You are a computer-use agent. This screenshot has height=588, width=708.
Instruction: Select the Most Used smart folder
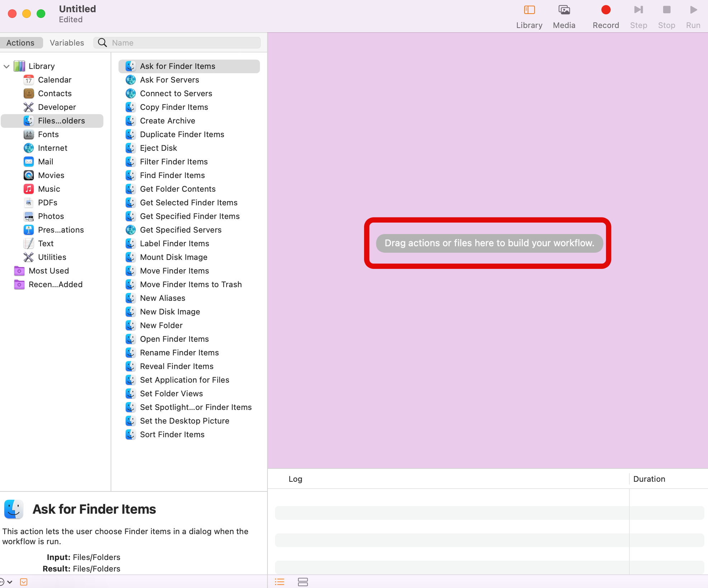[x=48, y=271]
